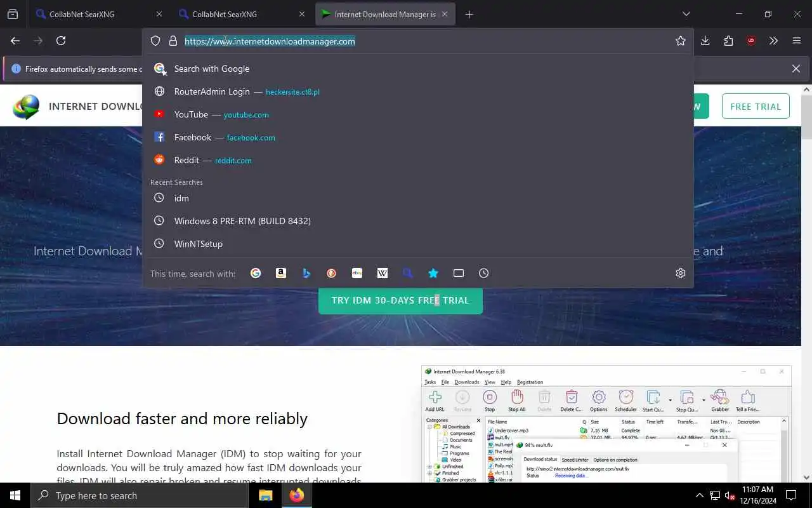Click the Internet Download Manager logo
812x508 pixels.
(26, 107)
